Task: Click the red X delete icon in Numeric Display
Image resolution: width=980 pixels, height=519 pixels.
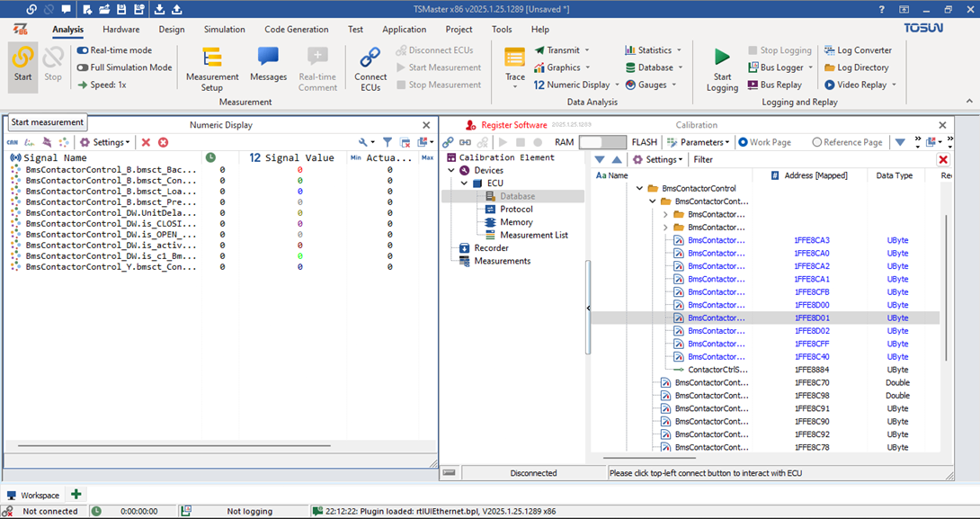Action: (146, 143)
